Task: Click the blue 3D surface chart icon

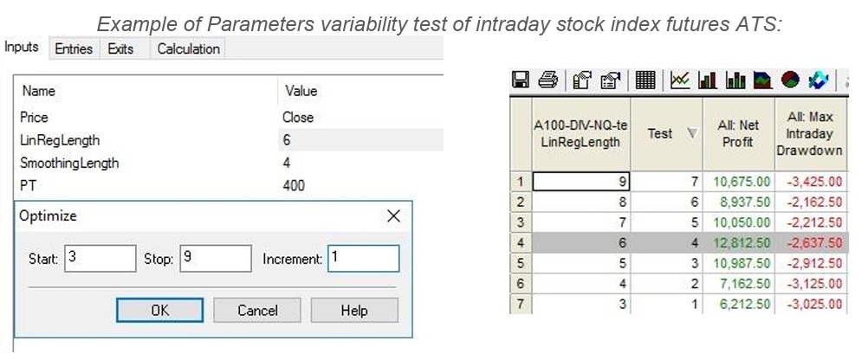Action: (x=818, y=80)
